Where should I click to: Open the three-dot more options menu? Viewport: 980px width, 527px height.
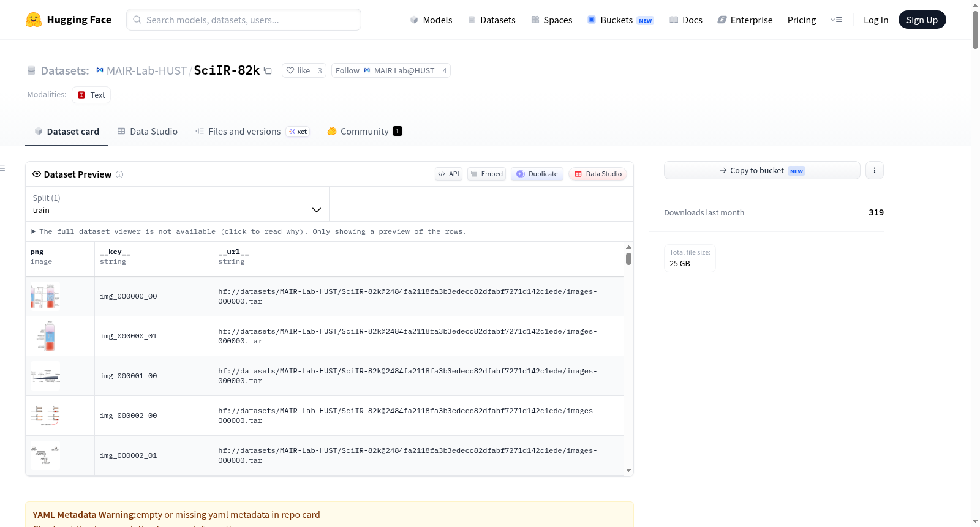875,170
